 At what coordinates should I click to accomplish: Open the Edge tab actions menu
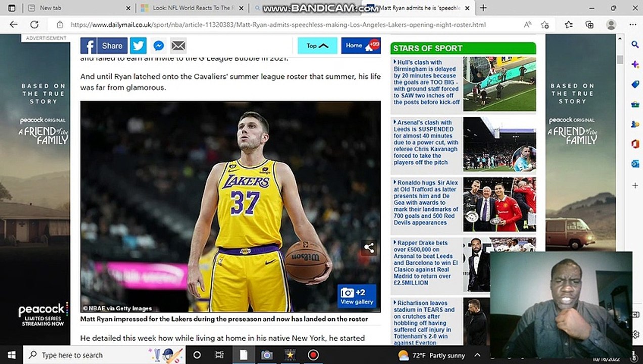pyautogui.click(x=12, y=8)
